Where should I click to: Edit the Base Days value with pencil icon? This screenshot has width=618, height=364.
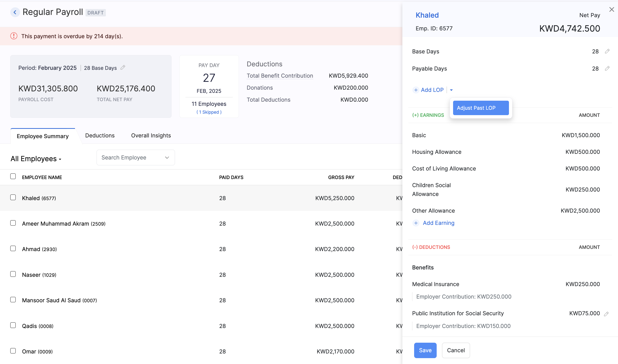coord(608,51)
